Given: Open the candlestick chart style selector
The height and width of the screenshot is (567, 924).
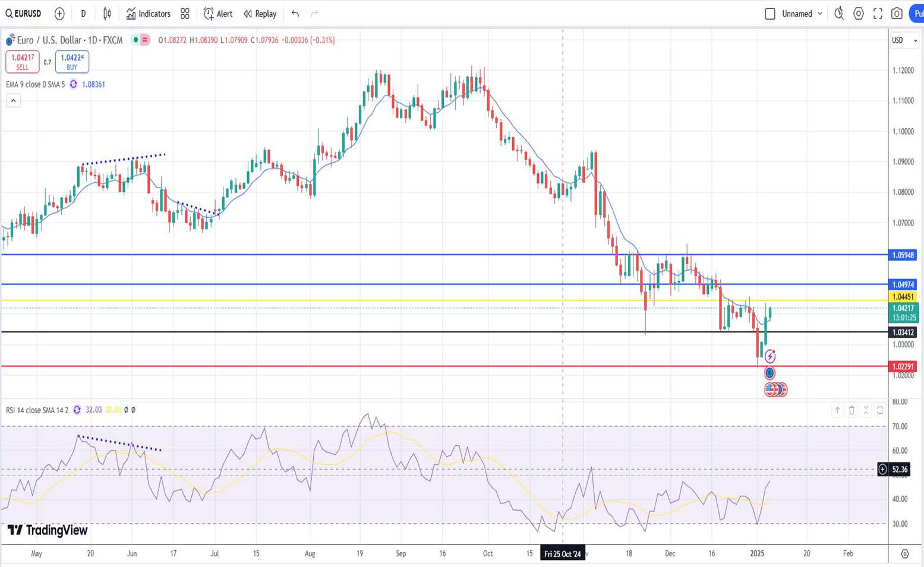Looking at the screenshot, I should point(107,14).
